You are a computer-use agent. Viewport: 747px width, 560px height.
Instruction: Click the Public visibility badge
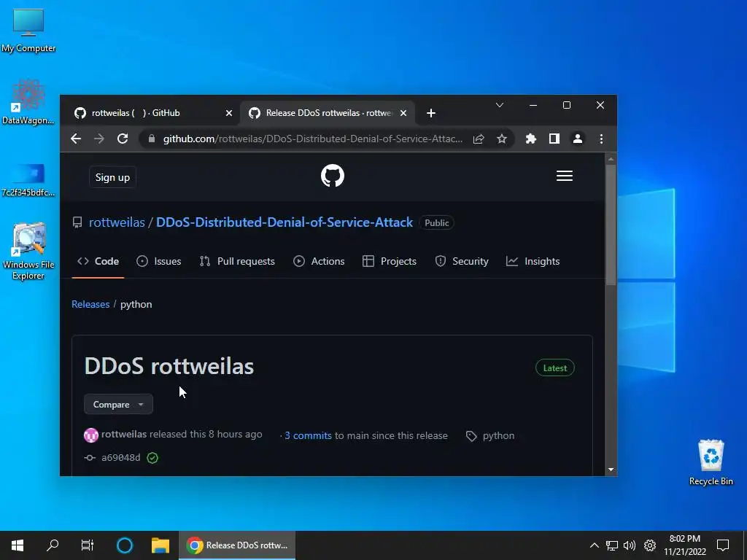pos(436,223)
